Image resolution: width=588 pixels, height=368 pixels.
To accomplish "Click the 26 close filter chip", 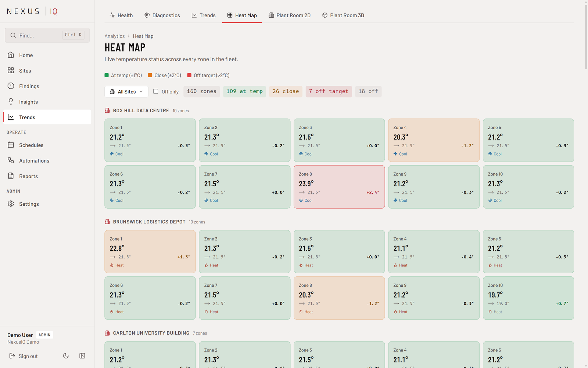I will (x=286, y=91).
